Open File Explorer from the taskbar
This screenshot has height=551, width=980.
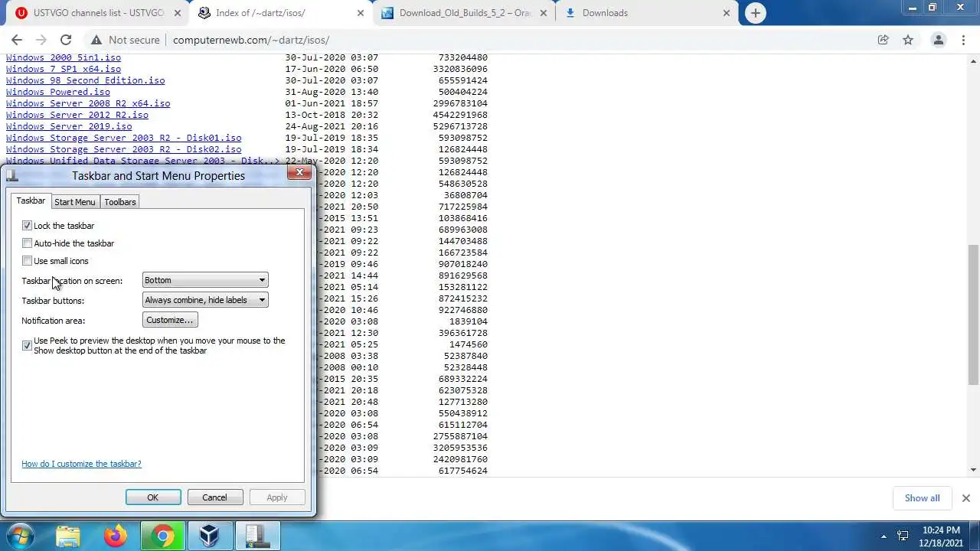tap(68, 536)
